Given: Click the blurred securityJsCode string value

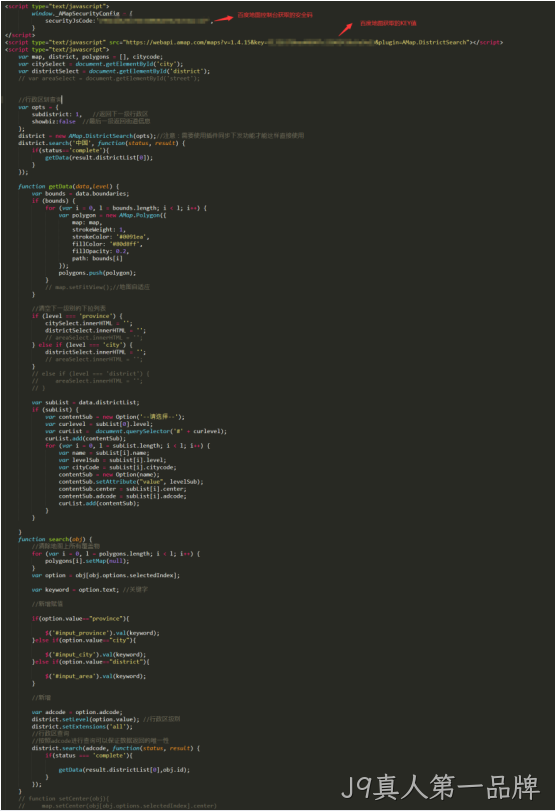Looking at the screenshot, I should click(x=154, y=21).
